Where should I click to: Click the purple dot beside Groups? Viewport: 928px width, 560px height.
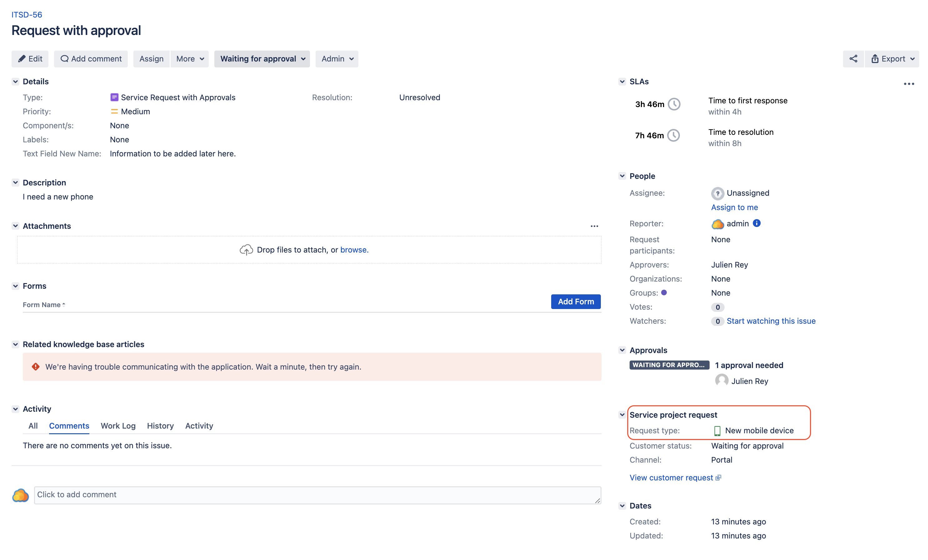click(x=664, y=292)
